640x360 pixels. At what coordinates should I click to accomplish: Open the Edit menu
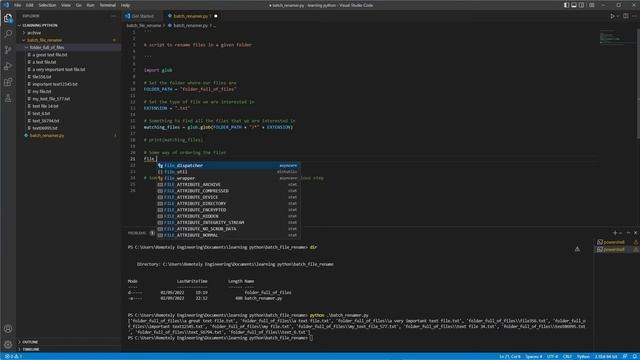(30, 5)
